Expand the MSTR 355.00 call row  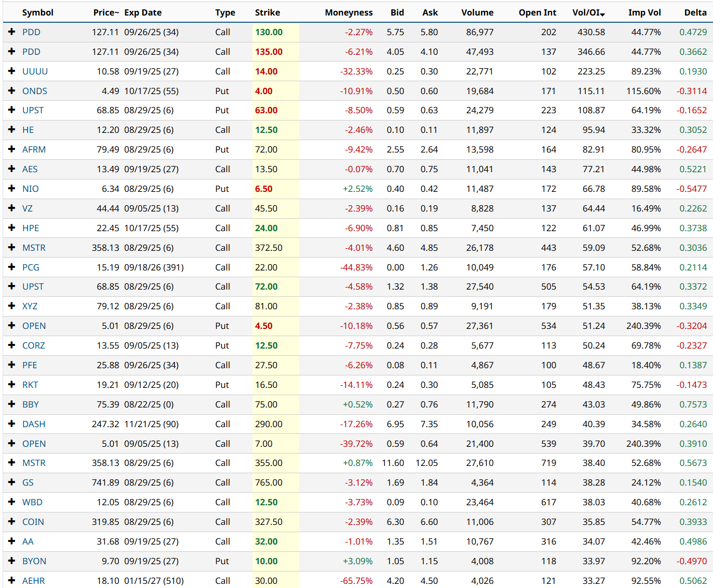click(11, 463)
